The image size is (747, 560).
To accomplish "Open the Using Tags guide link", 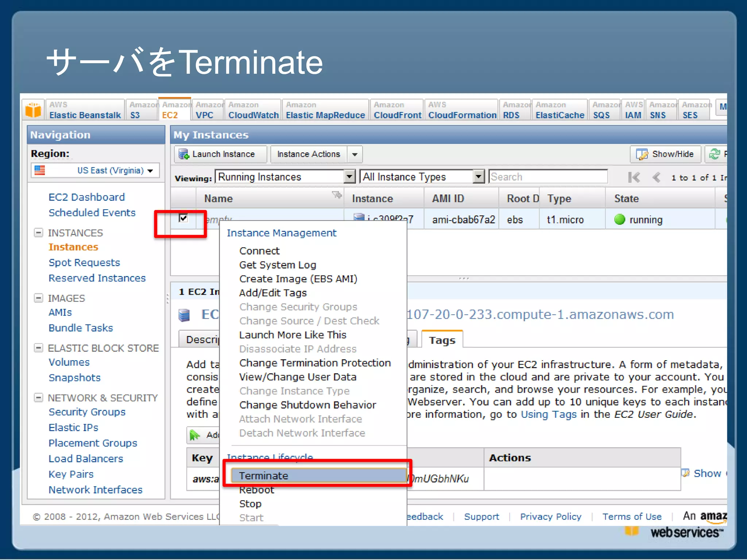I will tap(549, 415).
